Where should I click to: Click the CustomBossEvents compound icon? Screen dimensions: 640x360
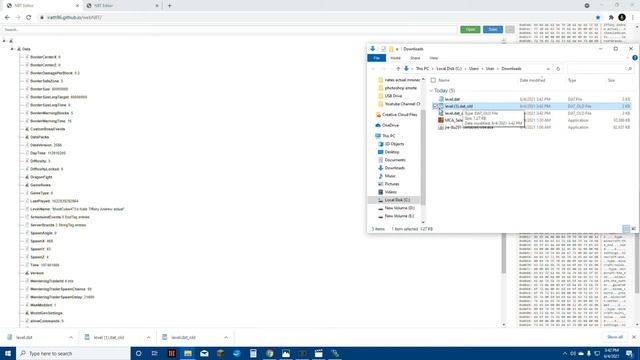coord(27,129)
